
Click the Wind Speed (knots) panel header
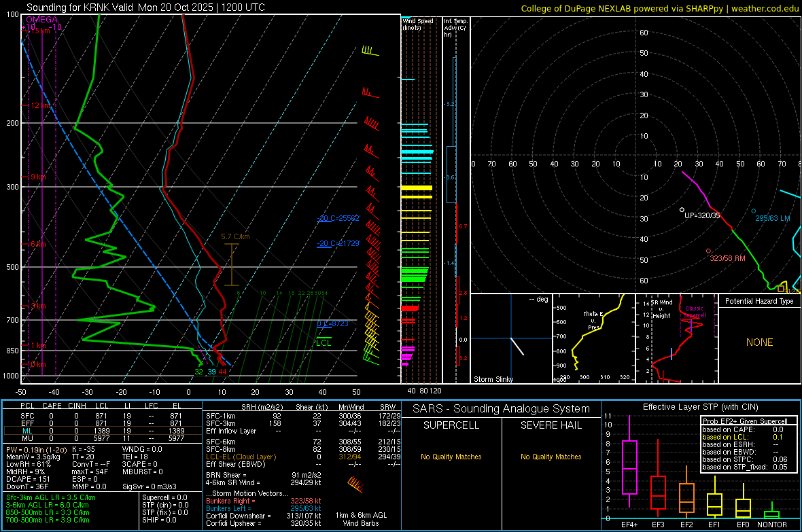coord(418,24)
